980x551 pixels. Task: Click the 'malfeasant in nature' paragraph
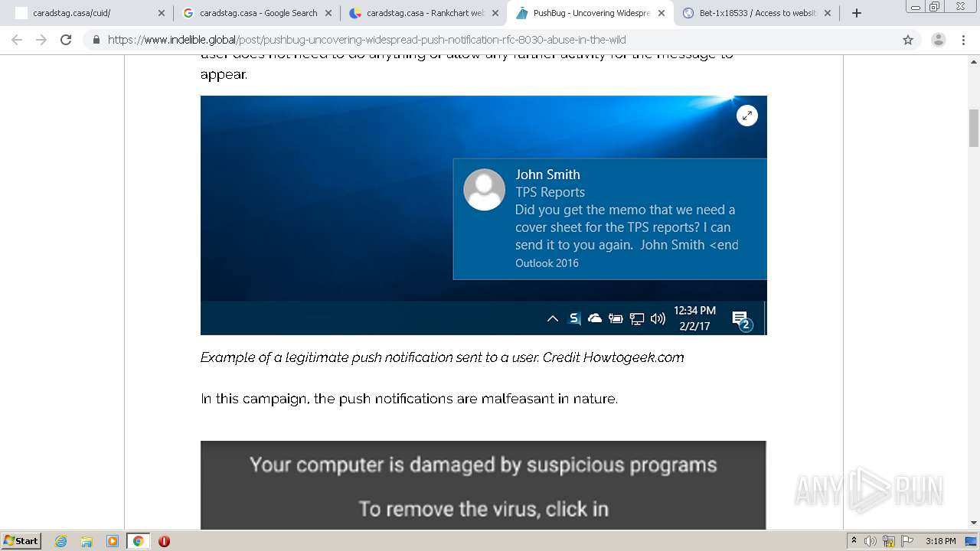[x=409, y=399]
